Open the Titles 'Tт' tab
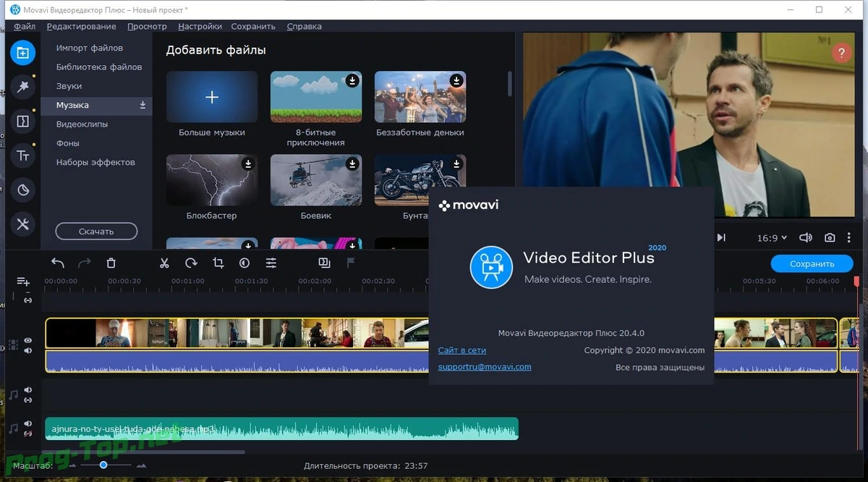The image size is (868, 482). [x=22, y=156]
